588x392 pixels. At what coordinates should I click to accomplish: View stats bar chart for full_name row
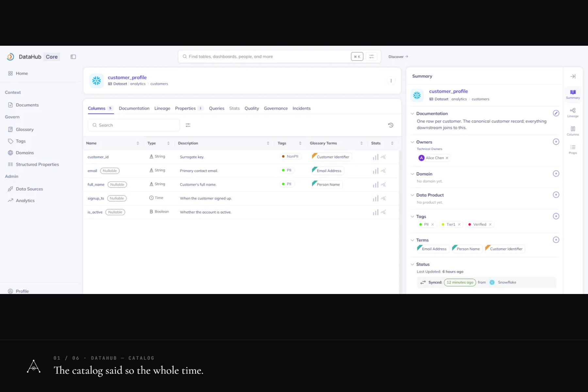point(376,185)
